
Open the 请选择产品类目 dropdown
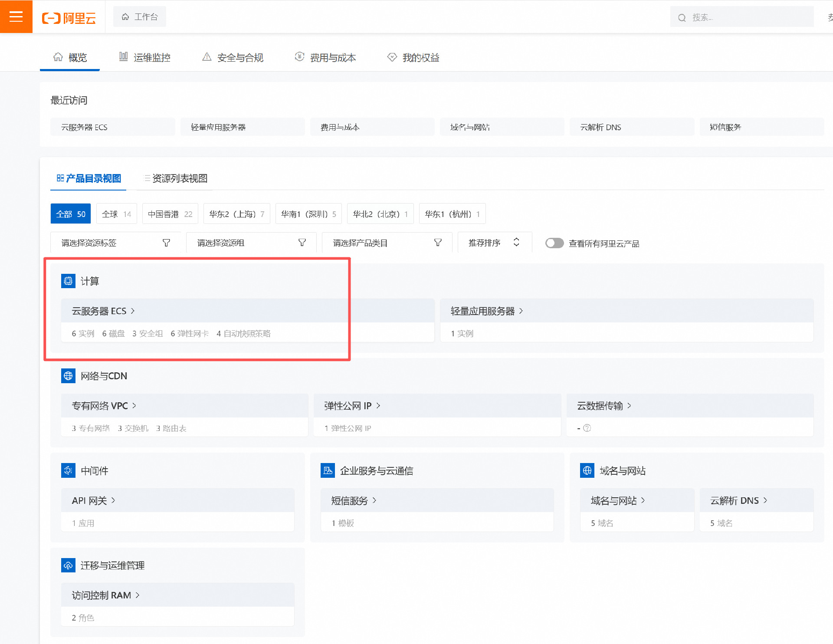[x=387, y=243]
